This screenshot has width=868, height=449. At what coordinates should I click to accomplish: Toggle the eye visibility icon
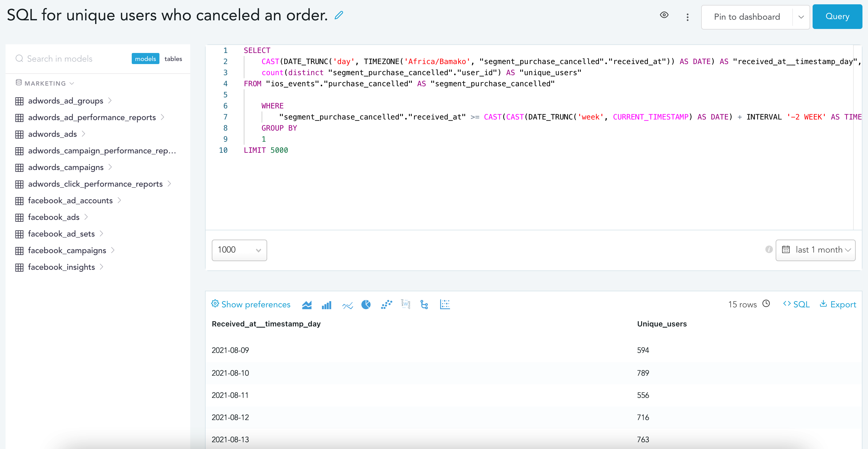(664, 15)
